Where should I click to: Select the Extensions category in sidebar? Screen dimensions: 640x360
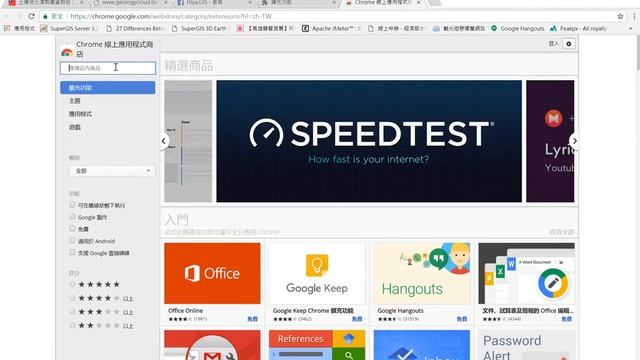108,88
